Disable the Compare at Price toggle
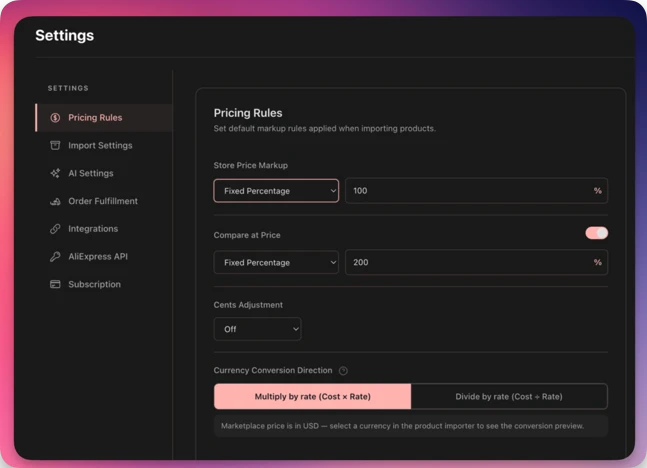 pos(596,233)
